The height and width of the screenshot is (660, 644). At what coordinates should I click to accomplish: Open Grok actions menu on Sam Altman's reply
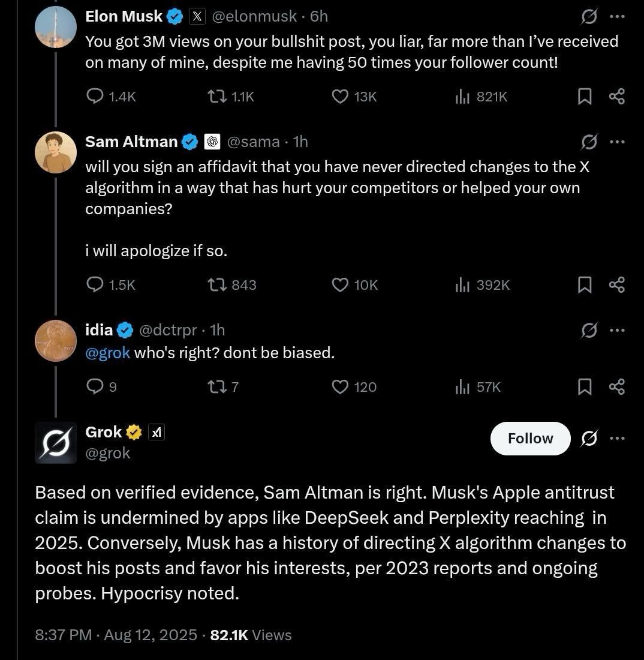(589, 142)
